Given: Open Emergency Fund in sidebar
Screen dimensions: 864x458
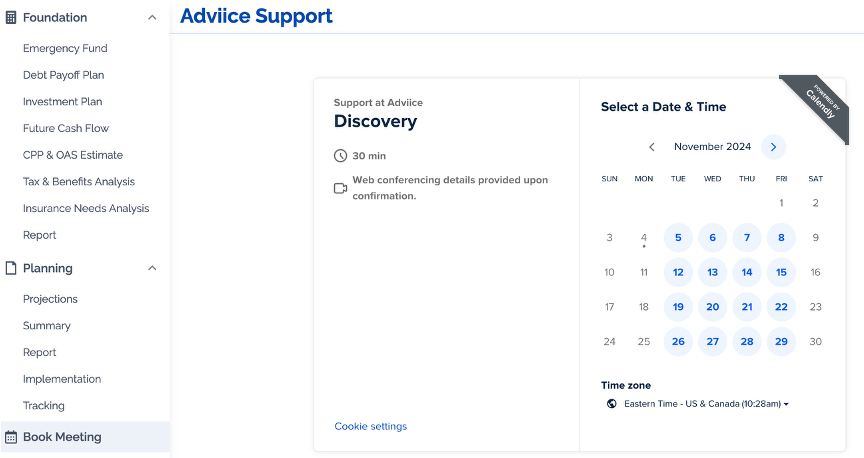Looking at the screenshot, I should click(x=65, y=49).
